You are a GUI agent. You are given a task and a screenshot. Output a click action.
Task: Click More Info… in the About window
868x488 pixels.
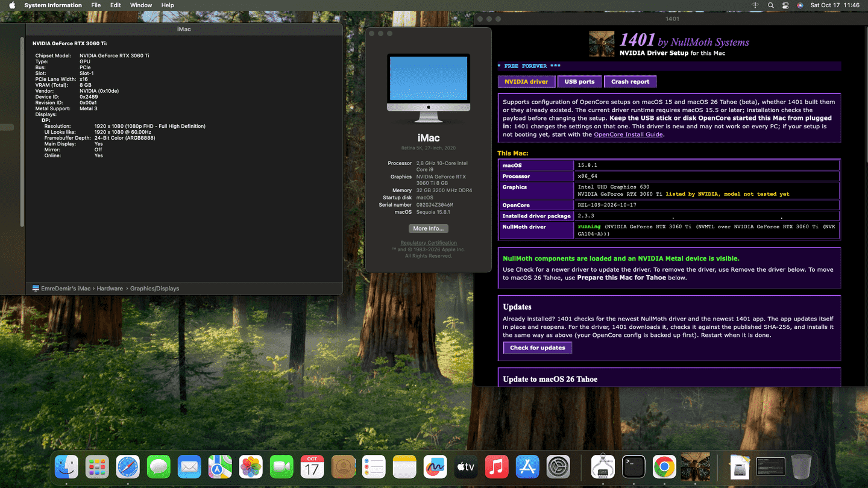coord(429,228)
